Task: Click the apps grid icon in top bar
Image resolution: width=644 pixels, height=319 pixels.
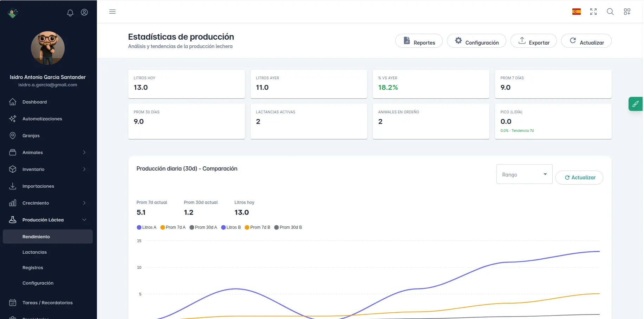Action: pyautogui.click(x=627, y=12)
